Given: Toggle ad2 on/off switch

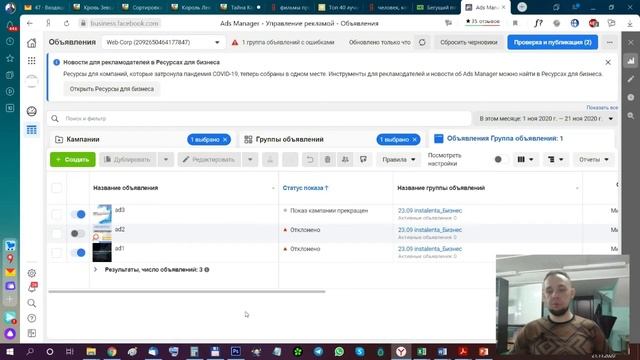Looking at the screenshot, I should point(78,233).
